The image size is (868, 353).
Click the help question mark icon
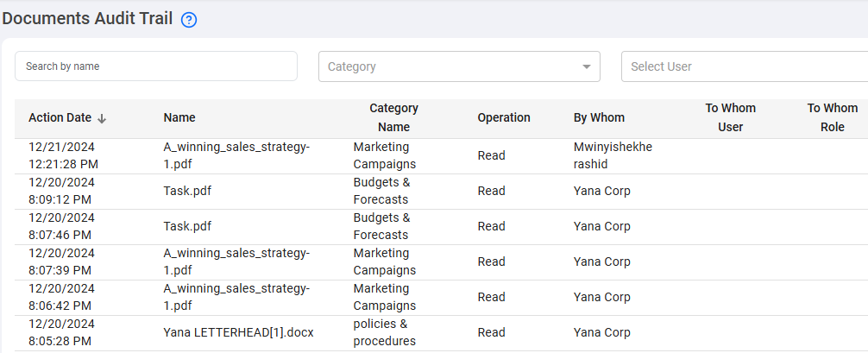click(x=189, y=20)
